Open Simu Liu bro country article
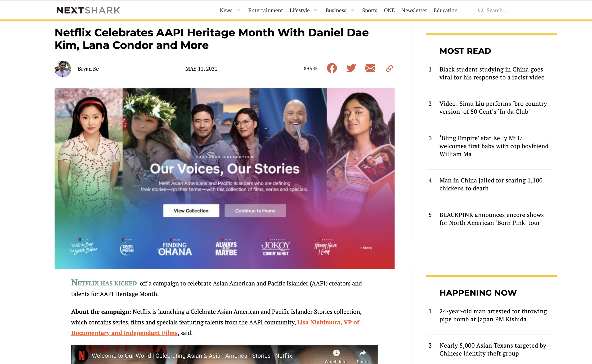This screenshot has width=592, height=364. [x=493, y=108]
